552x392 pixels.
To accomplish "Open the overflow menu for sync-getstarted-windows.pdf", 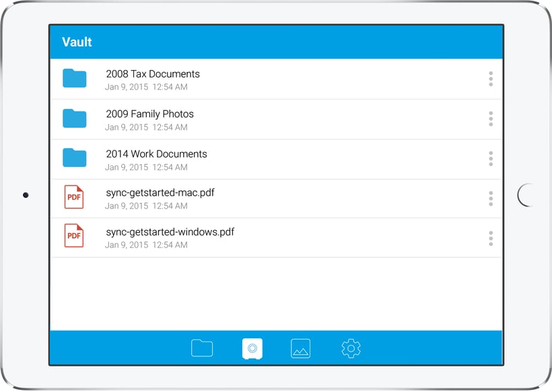I will click(x=491, y=236).
